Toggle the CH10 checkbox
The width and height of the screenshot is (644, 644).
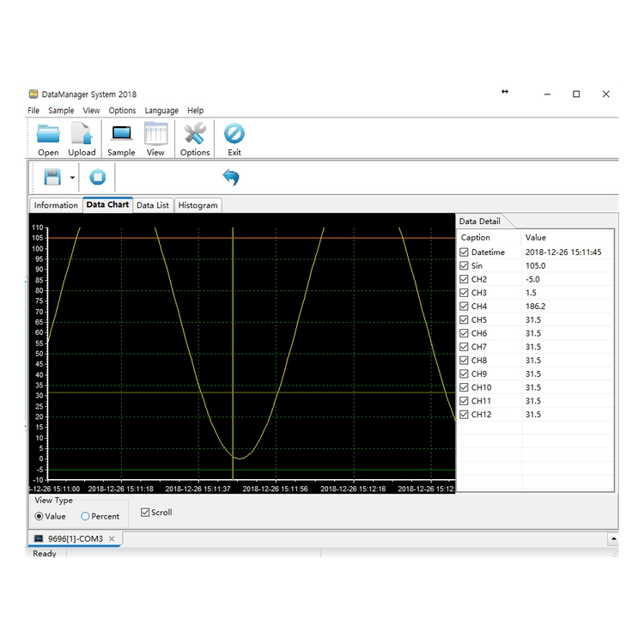pos(464,388)
